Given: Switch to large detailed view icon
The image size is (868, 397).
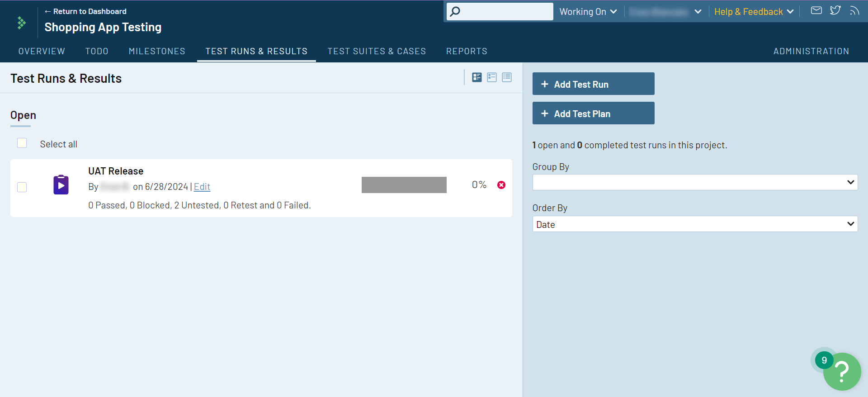Looking at the screenshot, I should click(x=477, y=77).
